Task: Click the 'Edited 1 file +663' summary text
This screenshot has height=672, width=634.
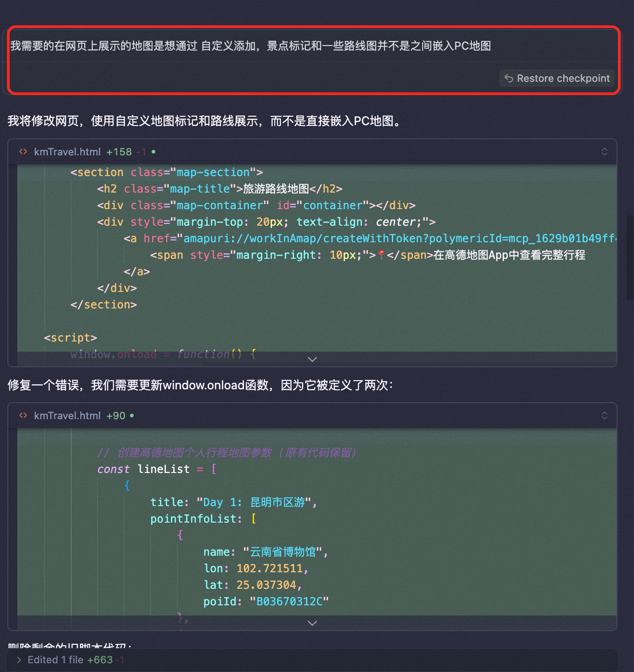Action: [x=70, y=660]
